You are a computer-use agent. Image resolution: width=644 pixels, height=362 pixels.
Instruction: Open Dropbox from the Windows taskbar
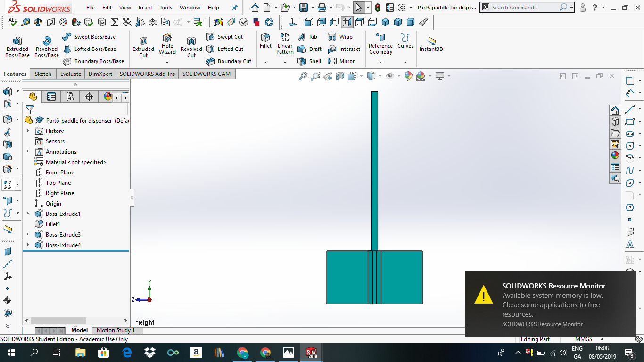coord(150,353)
